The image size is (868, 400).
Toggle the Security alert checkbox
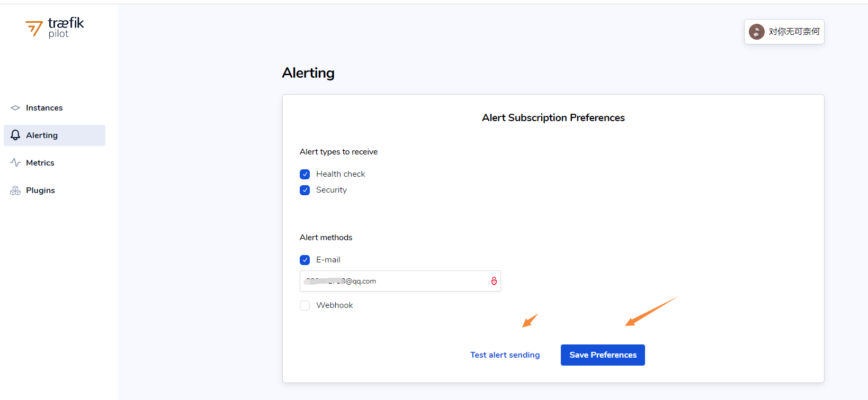tap(305, 190)
